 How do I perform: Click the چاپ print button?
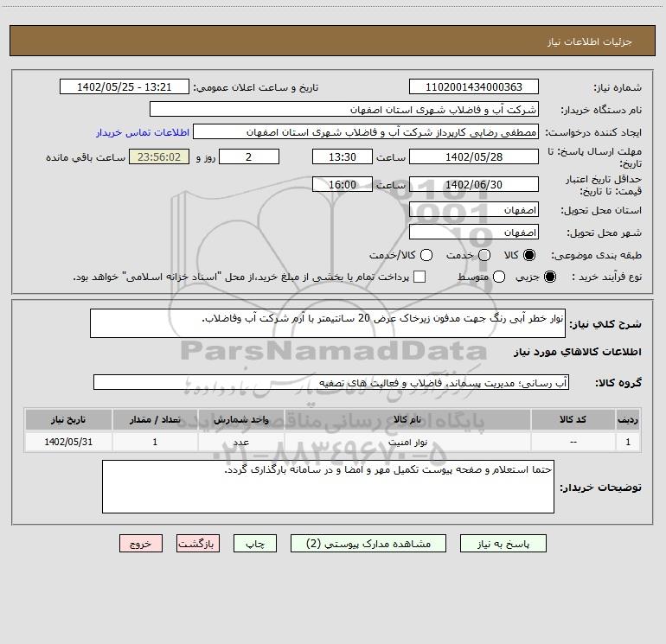tap(255, 544)
